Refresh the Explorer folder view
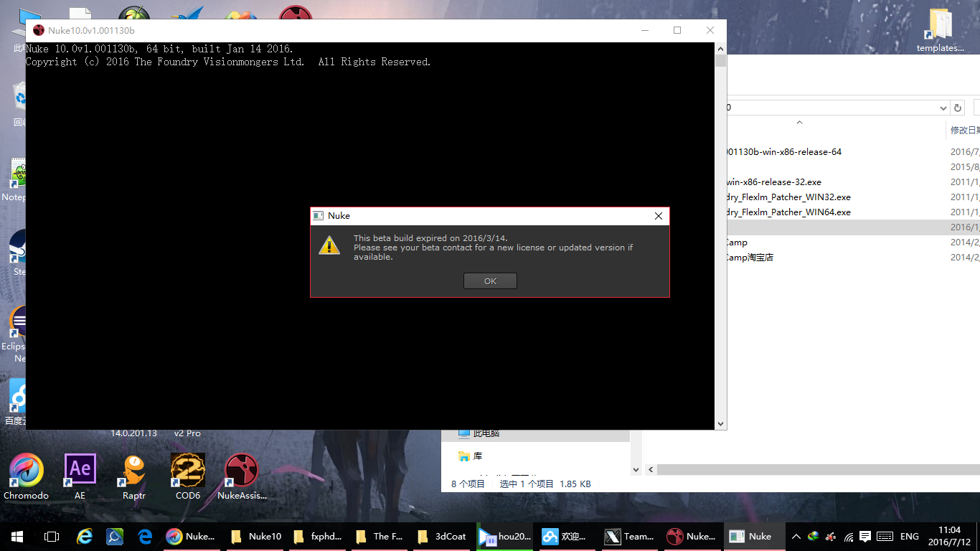The width and height of the screenshot is (980, 551). pyautogui.click(x=957, y=108)
